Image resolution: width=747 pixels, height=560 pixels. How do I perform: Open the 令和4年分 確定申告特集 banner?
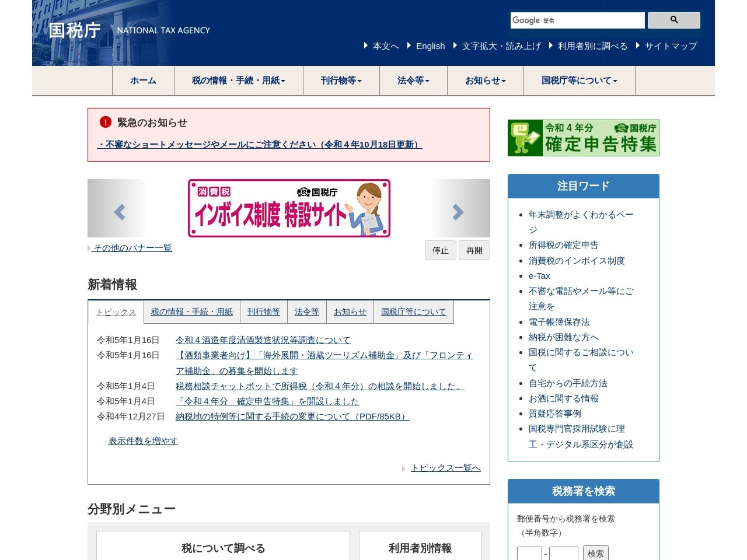point(584,138)
